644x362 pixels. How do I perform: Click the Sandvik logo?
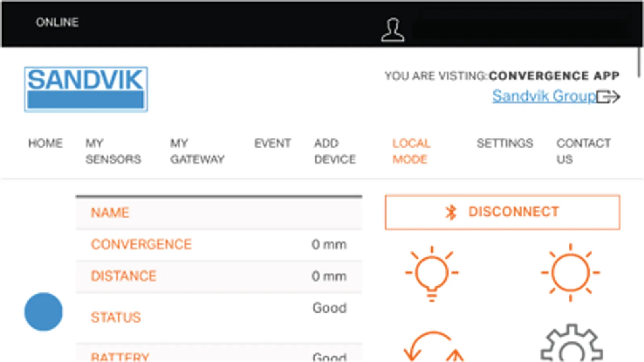point(86,89)
